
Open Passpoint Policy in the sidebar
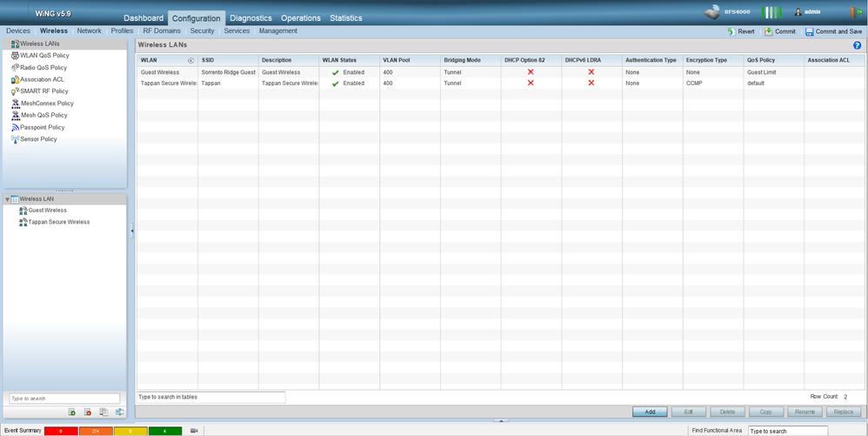tap(43, 127)
